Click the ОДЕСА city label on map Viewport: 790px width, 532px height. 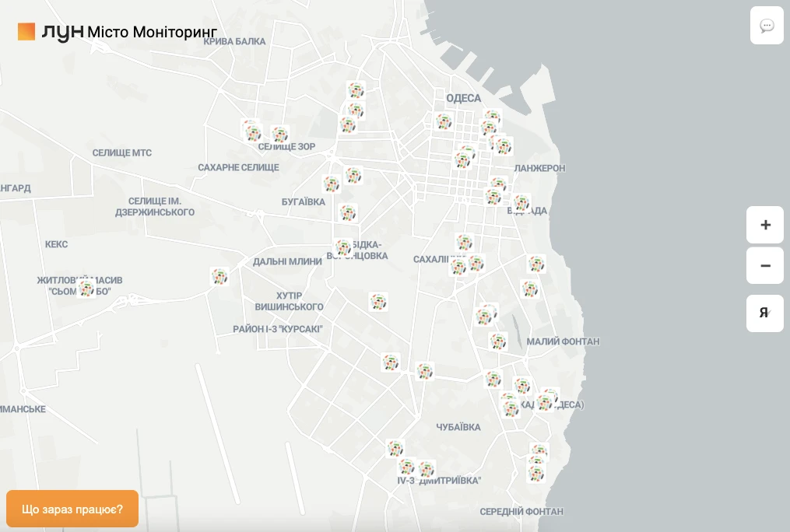tap(464, 98)
